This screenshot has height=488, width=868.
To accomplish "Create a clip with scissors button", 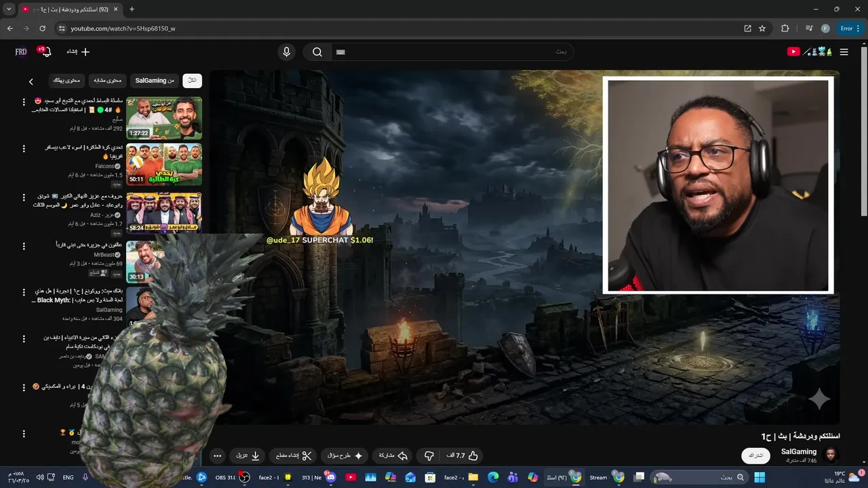I will point(293,456).
